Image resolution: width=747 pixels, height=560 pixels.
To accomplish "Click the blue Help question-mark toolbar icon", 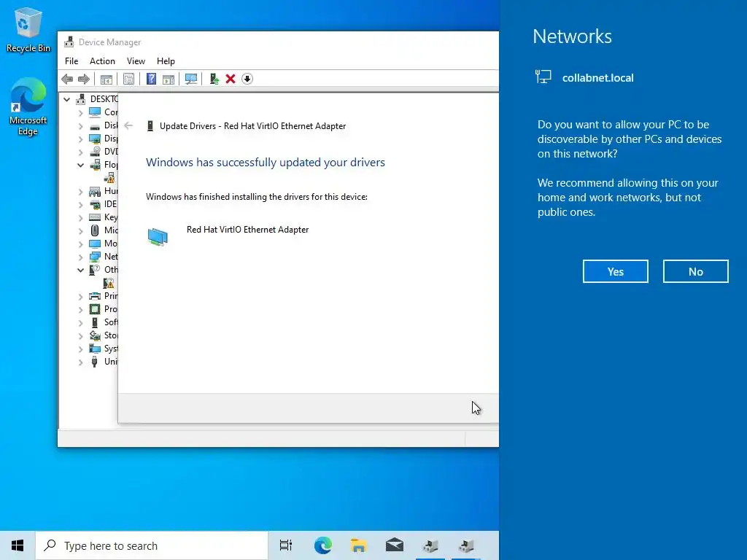I will pyautogui.click(x=151, y=79).
